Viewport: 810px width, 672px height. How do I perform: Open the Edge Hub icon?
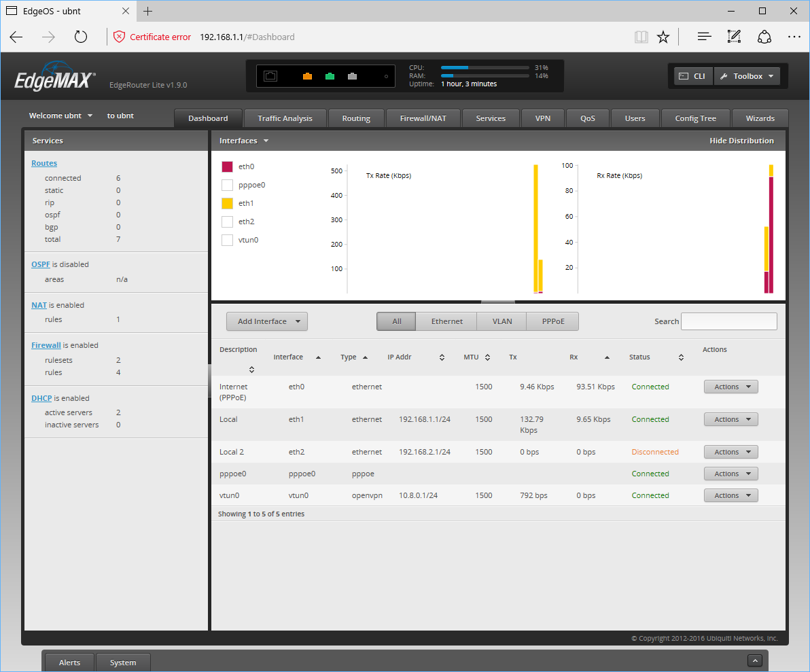click(x=704, y=37)
